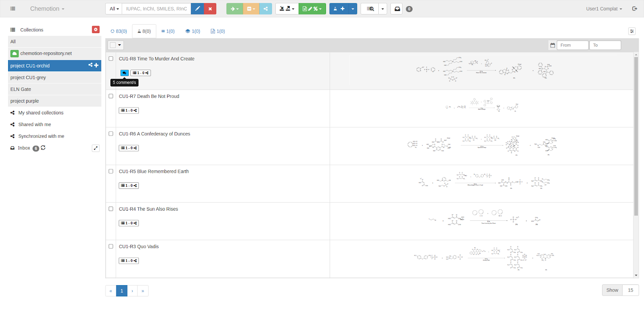Expand the User1 Complat account menu
Image resolution: width=644 pixels, height=327 pixels.
pyautogui.click(x=604, y=9)
